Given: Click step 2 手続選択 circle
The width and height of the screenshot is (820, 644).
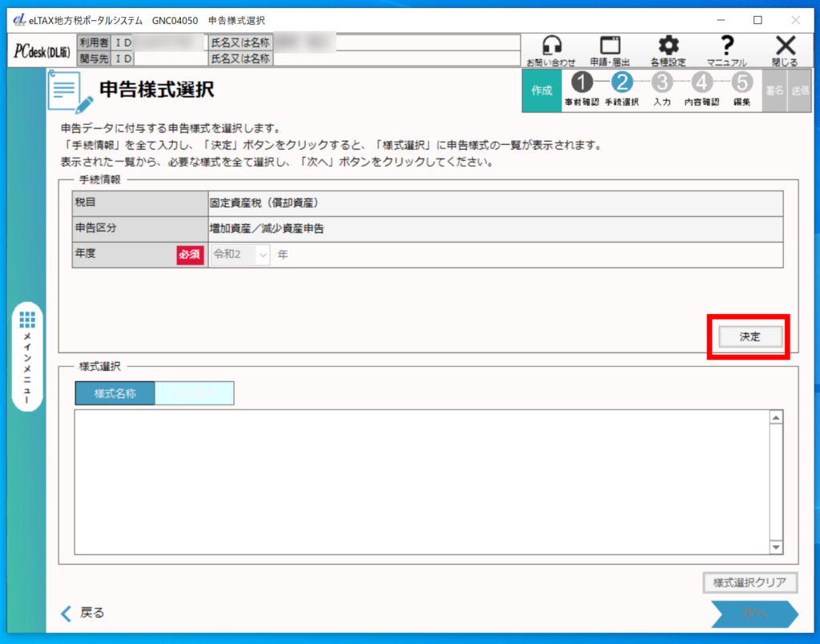Looking at the screenshot, I should (x=622, y=83).
